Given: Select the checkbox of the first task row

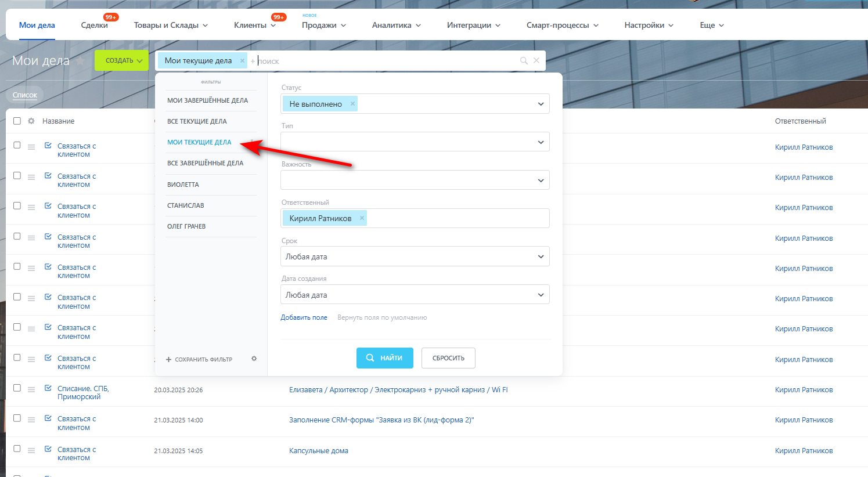Looking at the screenshot, I should (17, 145).
